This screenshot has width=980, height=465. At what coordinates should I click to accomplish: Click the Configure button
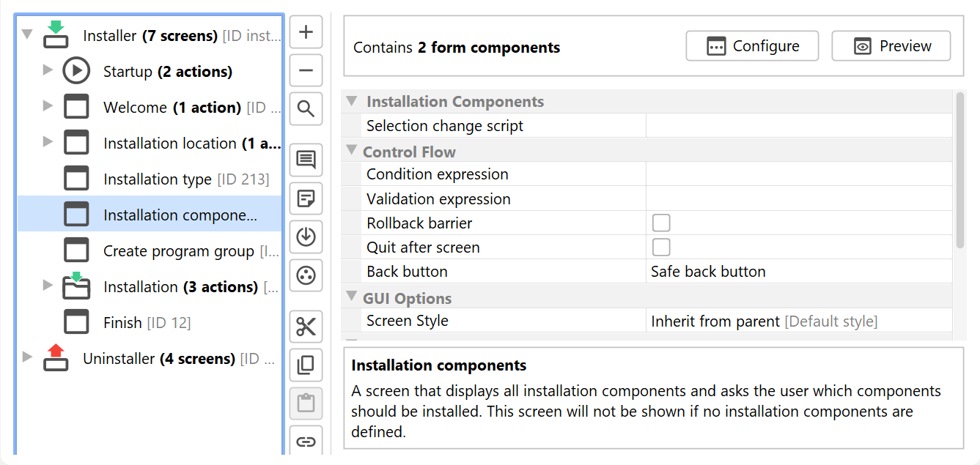pos(752,46)
